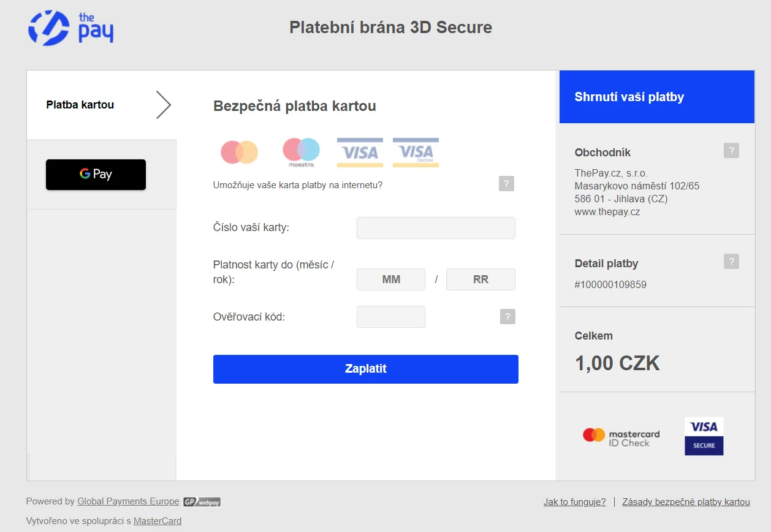Image resolution: width=771 pixels, height=532 pixels.
Task: Click the Detail platby help icon
Action: tap(731, 262)
